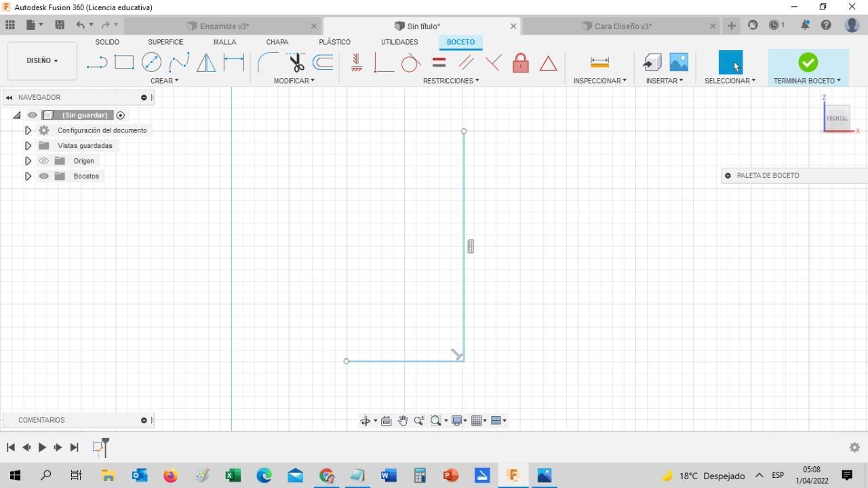This screenshot has width=868, height=488.
Task: Select the Line sketch tool
Action: (x=97, y=62)
